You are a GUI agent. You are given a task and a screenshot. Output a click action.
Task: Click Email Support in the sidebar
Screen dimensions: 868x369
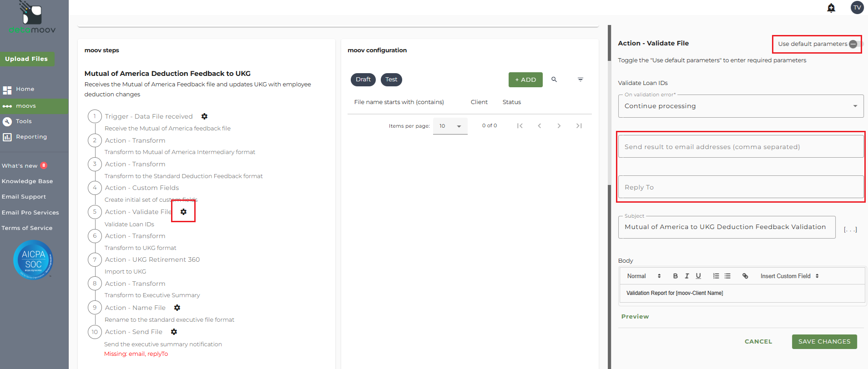(24, 197)
